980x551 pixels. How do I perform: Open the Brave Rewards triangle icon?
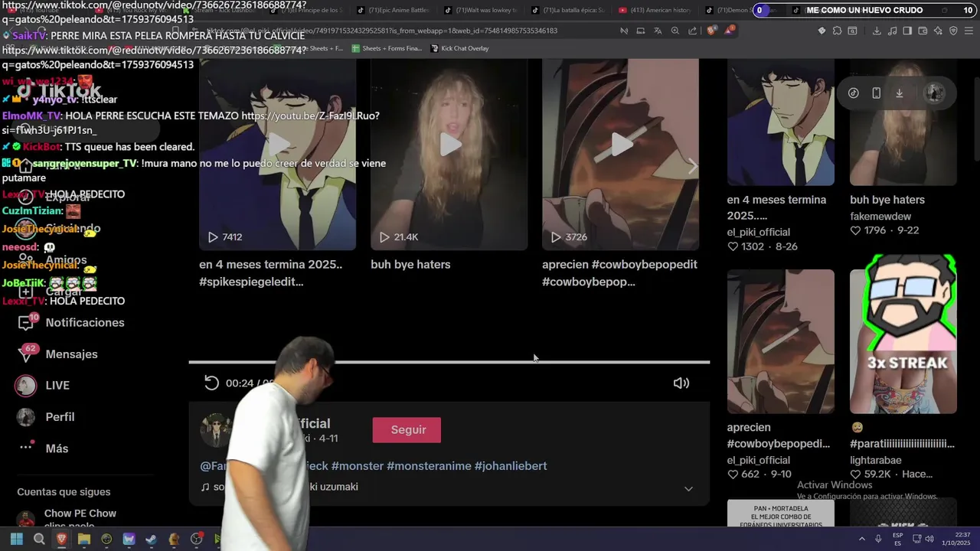tap(730, 31)
